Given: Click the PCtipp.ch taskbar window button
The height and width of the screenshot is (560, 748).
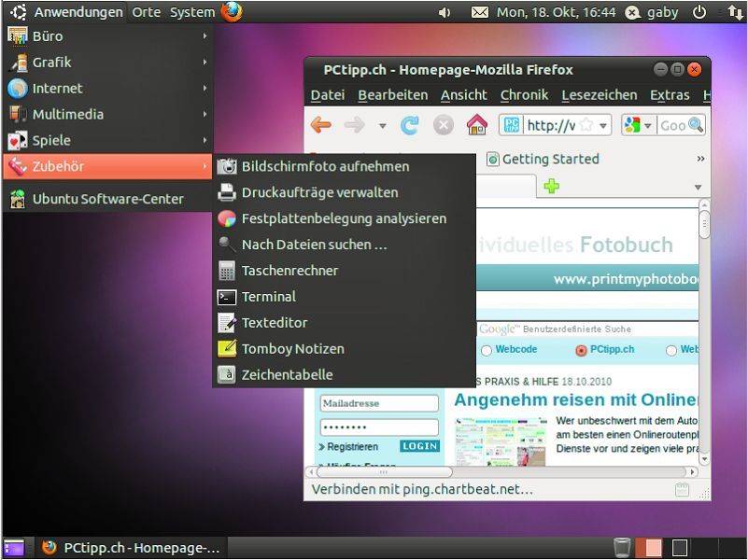Looking at the screenshot, I should click(x=131, y=548).
